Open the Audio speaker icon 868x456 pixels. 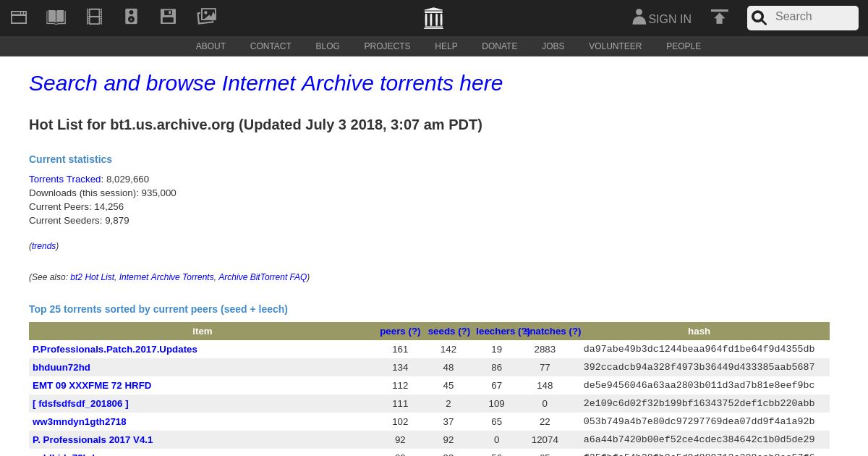[131, 17]
